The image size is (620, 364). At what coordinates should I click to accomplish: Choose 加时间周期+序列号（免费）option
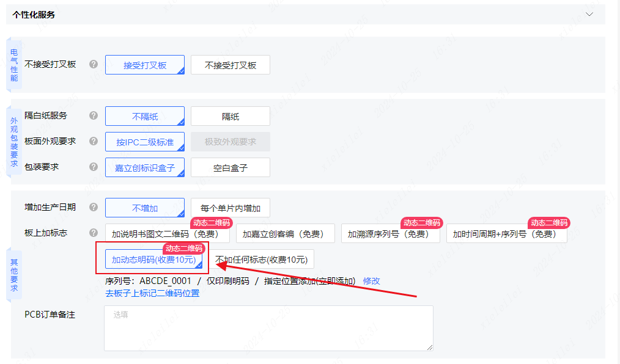coord(506,234)
